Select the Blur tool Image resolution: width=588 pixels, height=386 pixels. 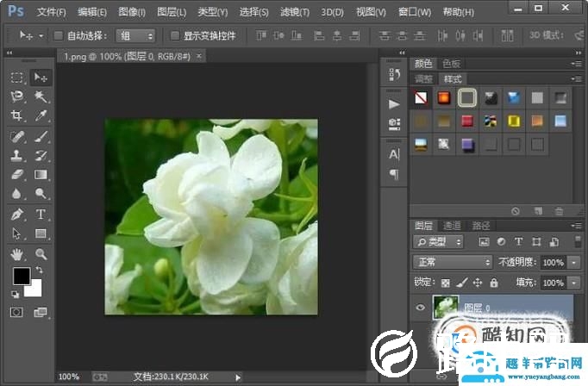coord(17,194)
